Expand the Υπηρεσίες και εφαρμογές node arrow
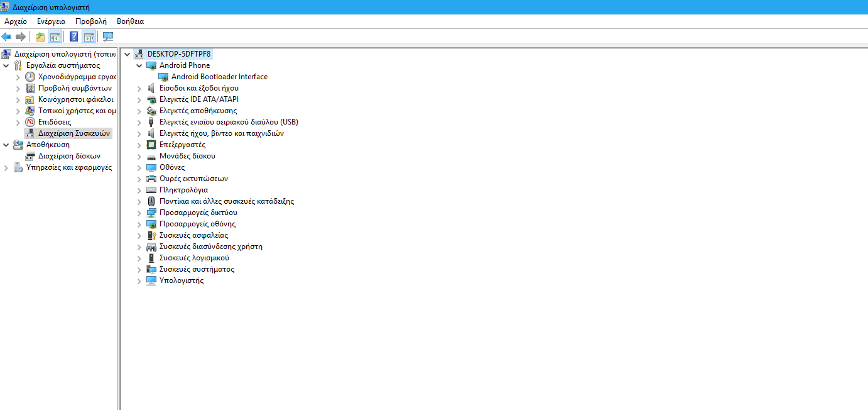 click(6, 167)
